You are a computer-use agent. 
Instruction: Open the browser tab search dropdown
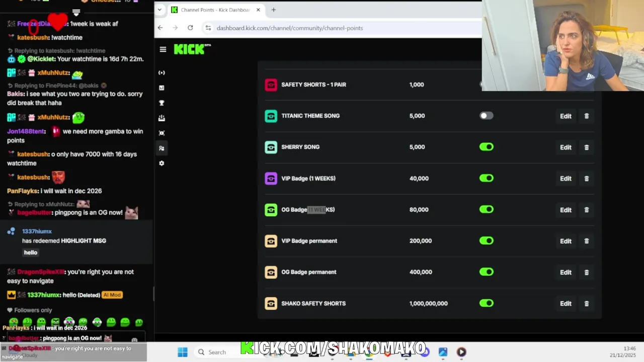pyautogui.click(x=159, y=10)
